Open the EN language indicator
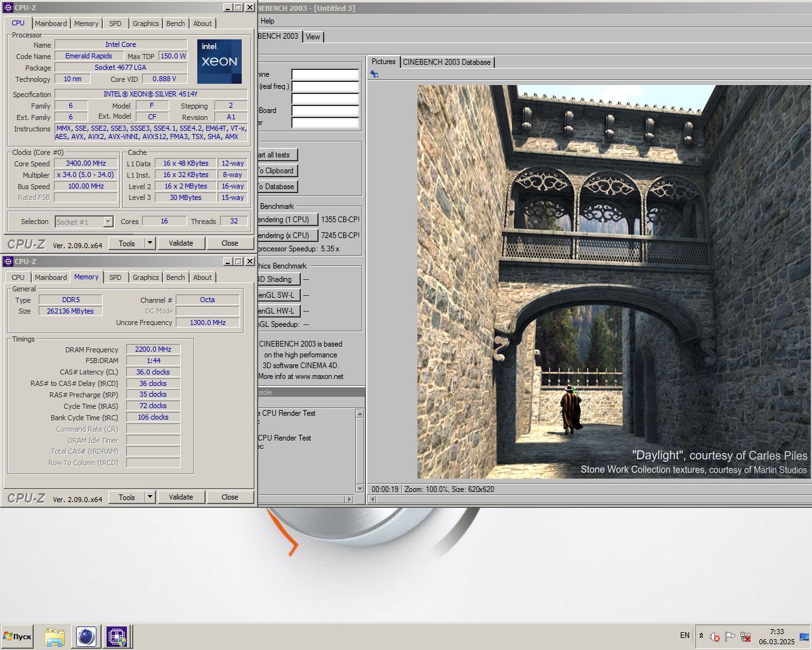The image size is (812, 650). 684,635
